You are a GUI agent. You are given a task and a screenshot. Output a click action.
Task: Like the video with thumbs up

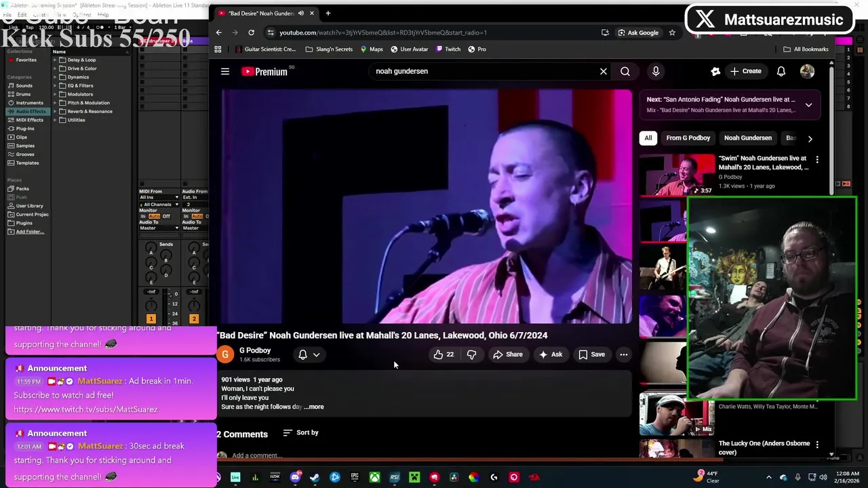443,354
